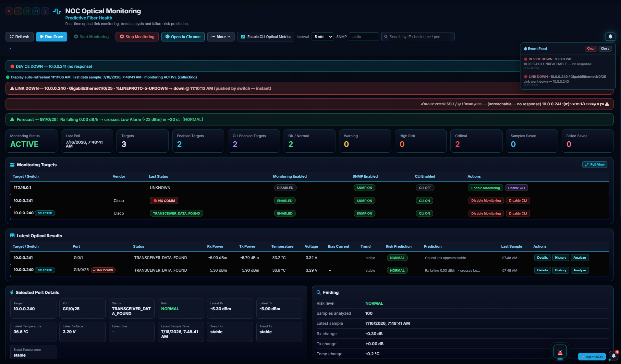Disable Monitoring for 10.0.0.241
Viewport: 621px width, 364px height.
486,201
